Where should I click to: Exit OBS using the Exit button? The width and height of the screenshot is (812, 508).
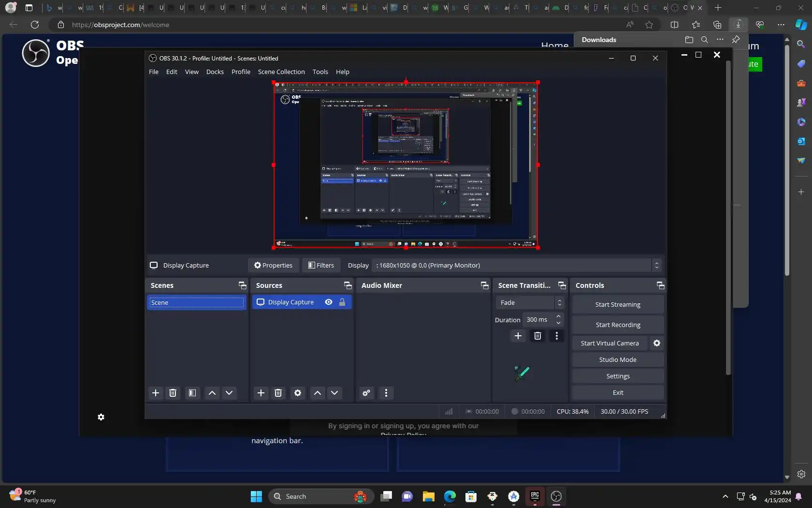[618, 392]
